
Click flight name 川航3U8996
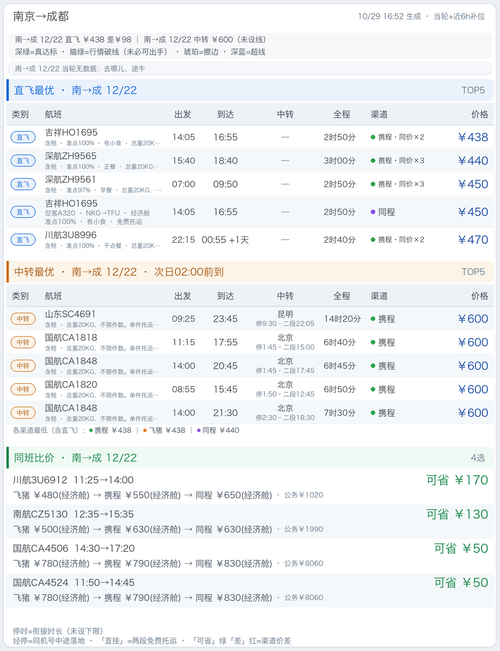coord(70,235)
